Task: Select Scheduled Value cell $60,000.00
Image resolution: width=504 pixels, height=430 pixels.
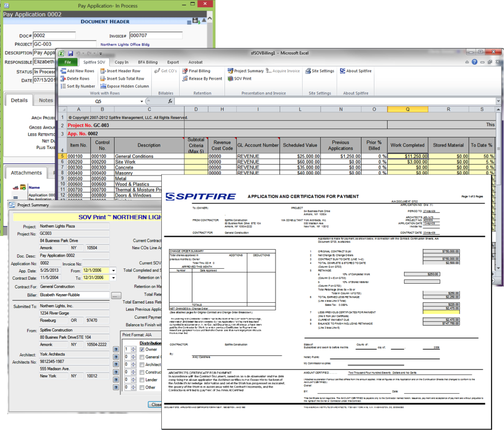Action: [x=300, y=162]
